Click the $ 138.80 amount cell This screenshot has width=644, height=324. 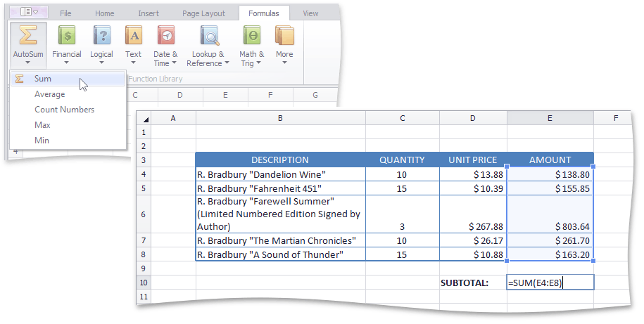550,174
